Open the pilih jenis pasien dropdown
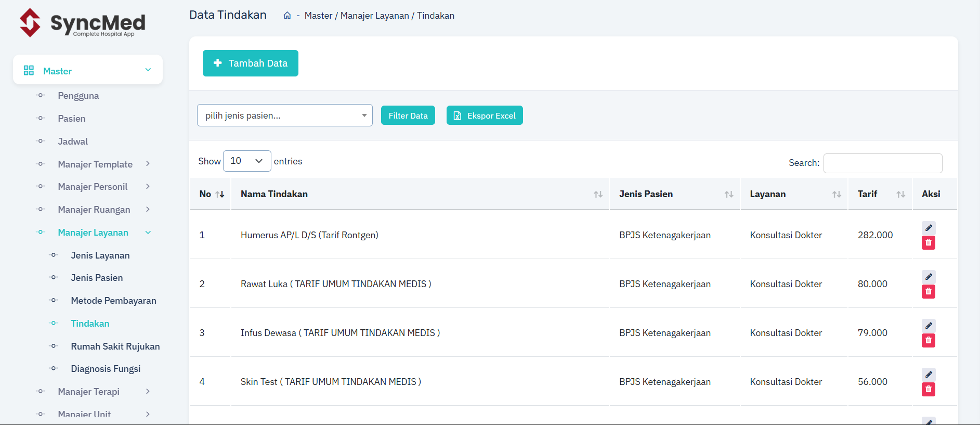The image size is (980, 425). (x=284, y=115)
